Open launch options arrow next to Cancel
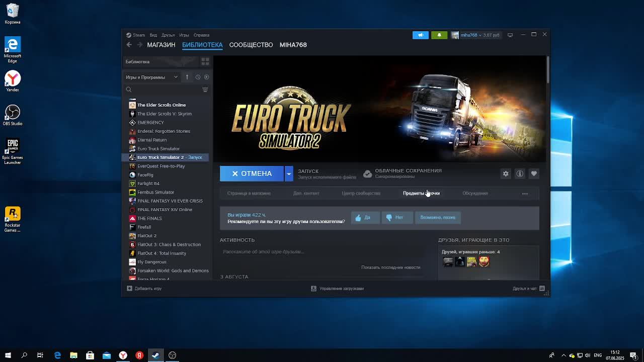Viewport: 644px width, 362px height. (289, 173)
